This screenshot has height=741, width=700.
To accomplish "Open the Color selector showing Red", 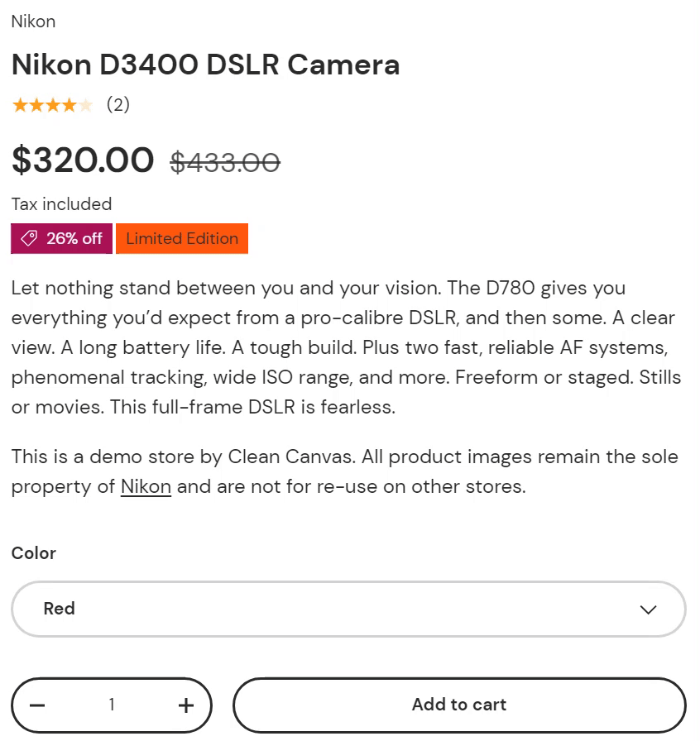I will [348, 609].
